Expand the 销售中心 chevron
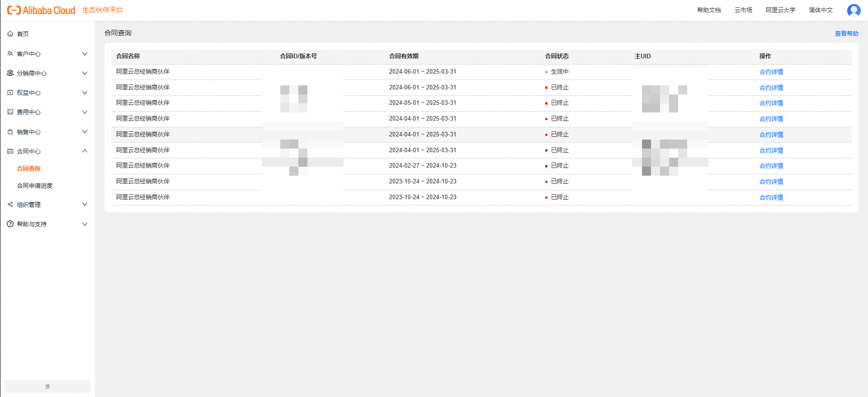 85,132
